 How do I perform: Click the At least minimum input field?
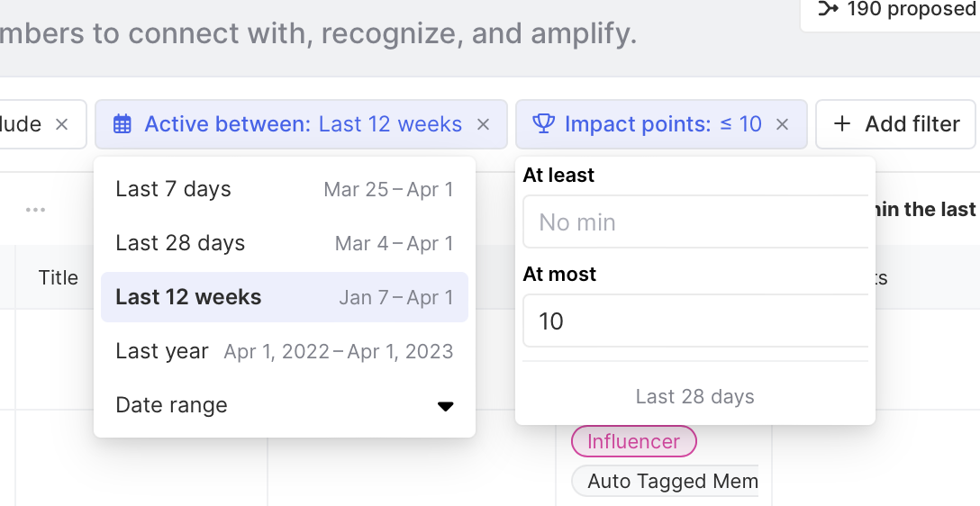pyautogui.click(x=695, y=221)
